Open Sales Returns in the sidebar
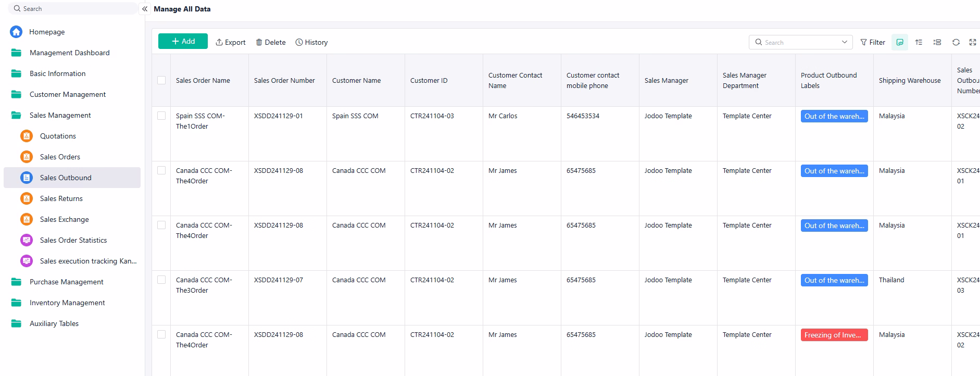The width and height of the screenshot is (980, 376). pyautogui.click(x=61, y=198)
